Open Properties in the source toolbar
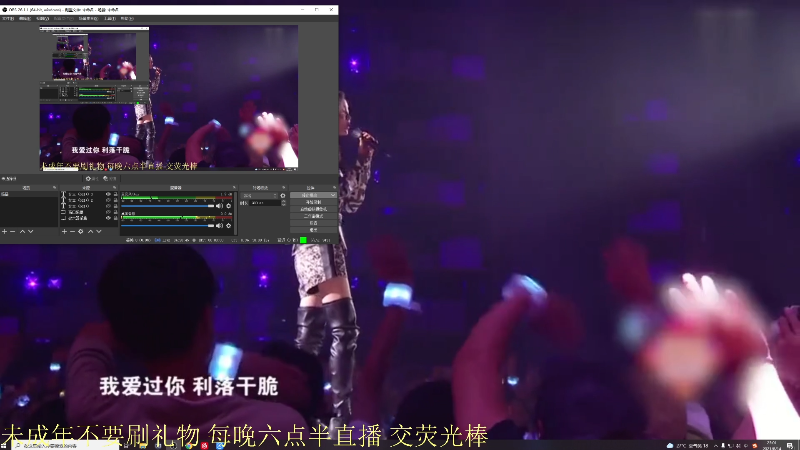This screenshot has width=800, height=450. pyautogui.click(x=92, y=179)
